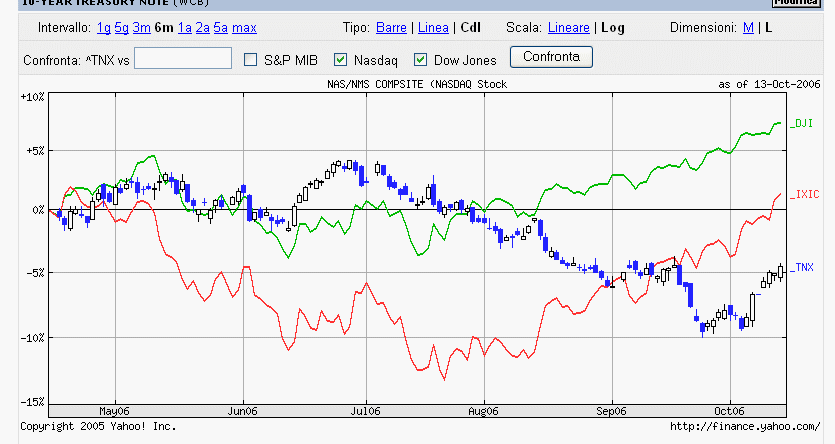Click the Jul06 axis label
835x444 pixels.
[365, 411]
